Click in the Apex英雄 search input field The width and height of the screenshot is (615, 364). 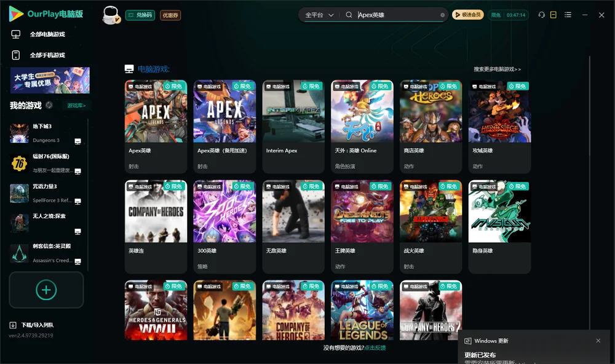coord(397,15)
